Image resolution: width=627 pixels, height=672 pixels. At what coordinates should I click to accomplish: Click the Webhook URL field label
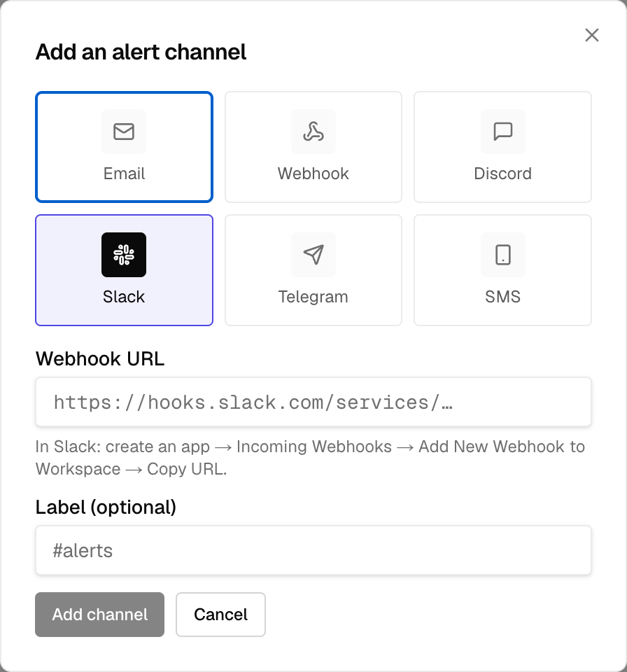pyautogui.click(x=100, y=358)
